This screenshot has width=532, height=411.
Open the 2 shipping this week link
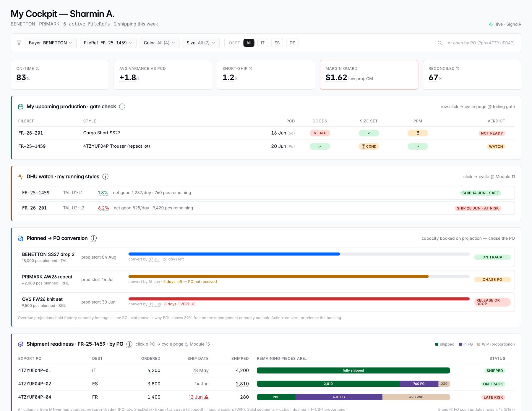click(x=136, y=24)
